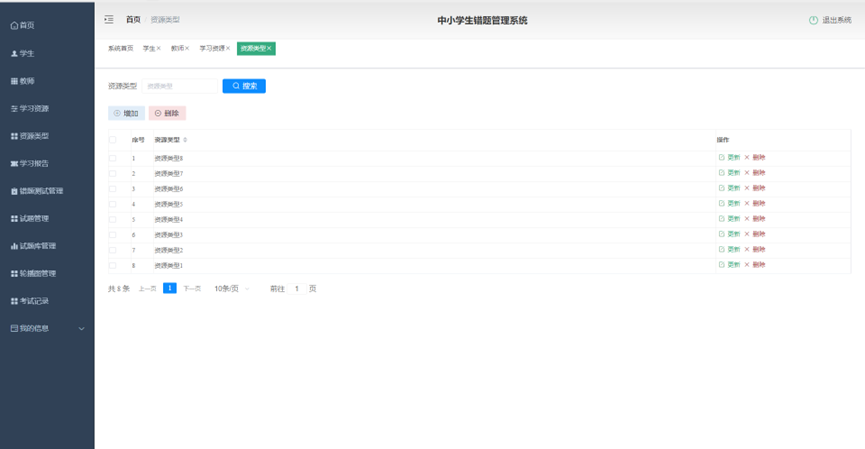
Task: Check the box for row 资源类型7
Action: (113, 174)
